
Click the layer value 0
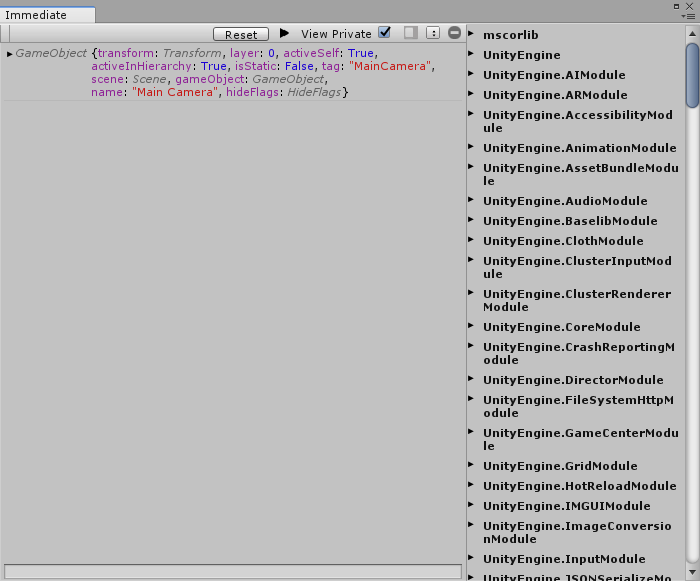click(x=271, y=53)
